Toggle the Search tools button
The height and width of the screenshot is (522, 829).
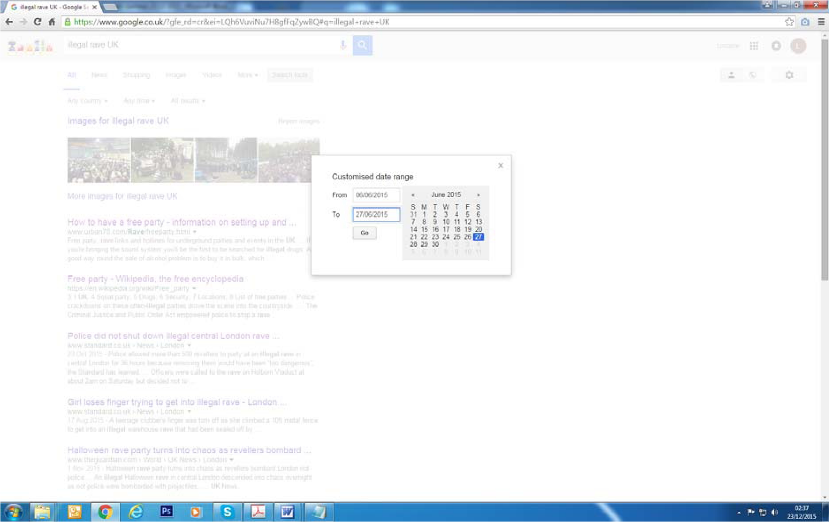tap(290, 75)
